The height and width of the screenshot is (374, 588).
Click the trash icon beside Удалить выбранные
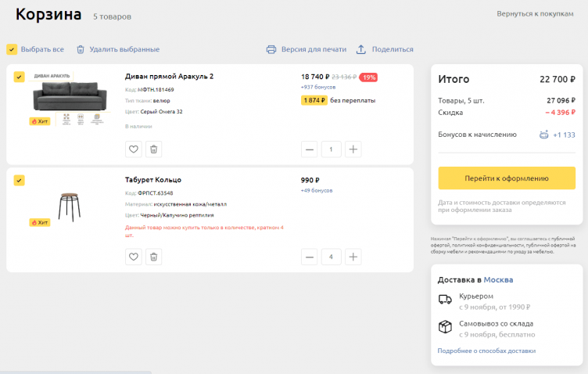tap(80, 49)
